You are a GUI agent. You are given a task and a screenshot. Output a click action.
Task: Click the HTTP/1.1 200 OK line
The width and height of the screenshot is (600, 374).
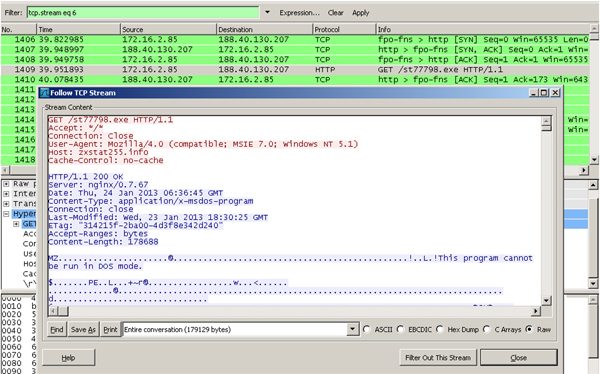[x=86, y=177]
